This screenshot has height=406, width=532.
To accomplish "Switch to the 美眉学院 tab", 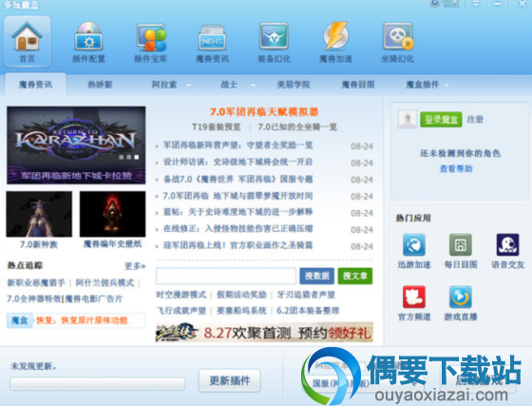I will pos(294,85).
